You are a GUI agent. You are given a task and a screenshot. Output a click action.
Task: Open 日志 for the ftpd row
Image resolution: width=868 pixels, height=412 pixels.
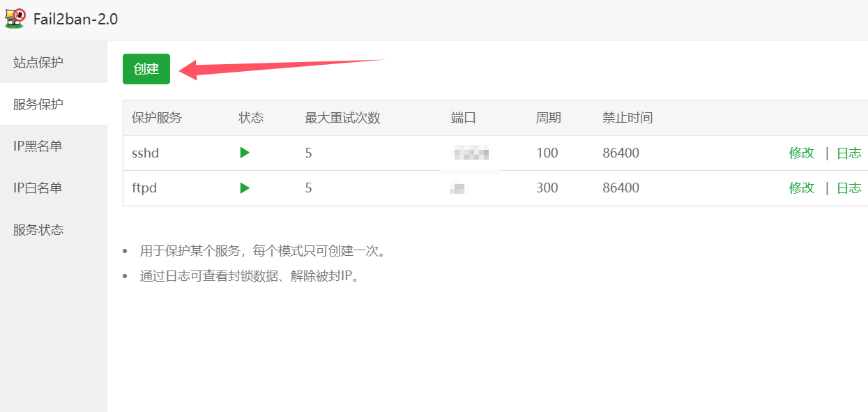click(x=848, y=188)
